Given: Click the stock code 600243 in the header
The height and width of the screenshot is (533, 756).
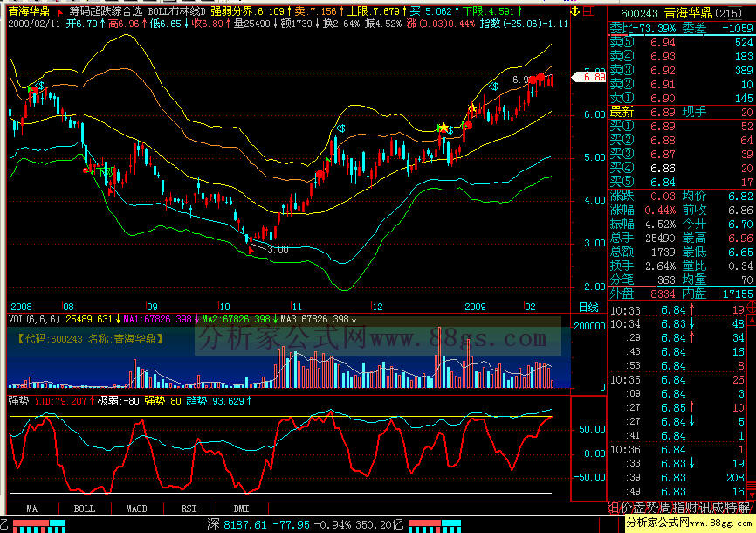Looking at the screenshot, I should [640, 13].
